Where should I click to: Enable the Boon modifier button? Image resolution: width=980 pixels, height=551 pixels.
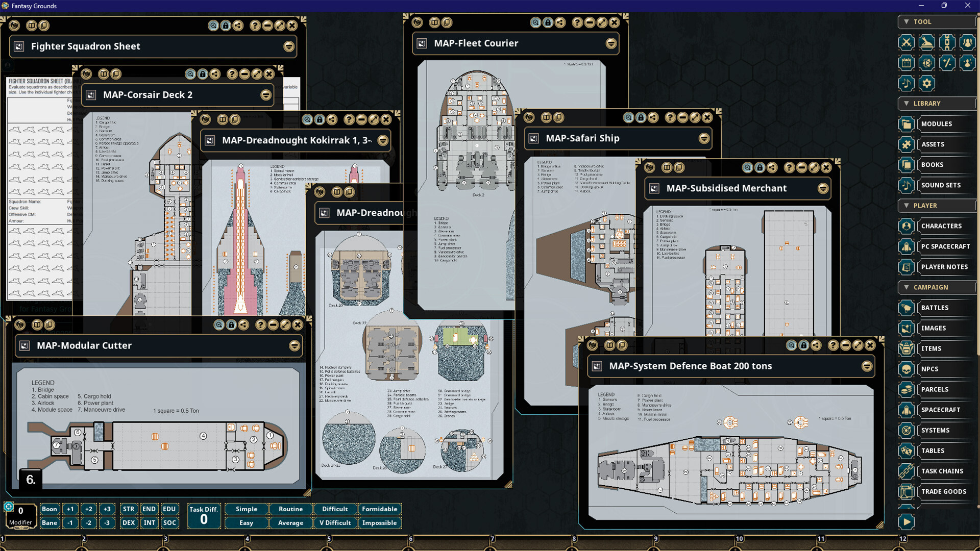50,509
